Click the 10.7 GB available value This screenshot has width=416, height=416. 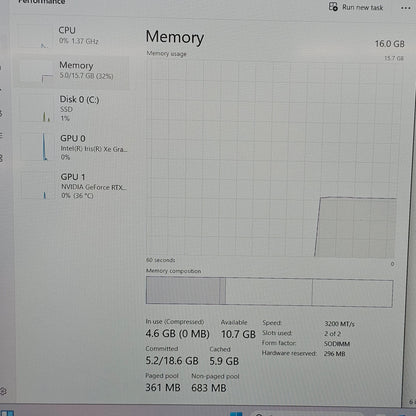tap(238, 334)
